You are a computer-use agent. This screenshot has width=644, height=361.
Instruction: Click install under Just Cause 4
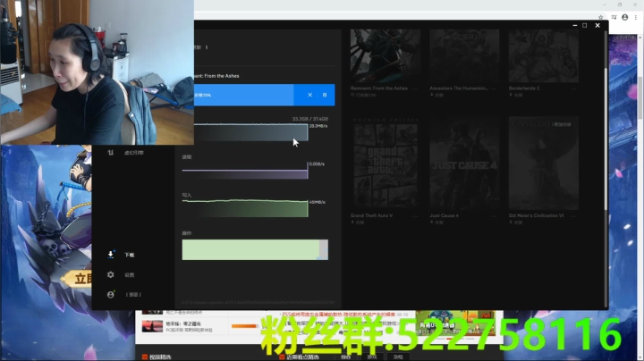click(436, 222)
